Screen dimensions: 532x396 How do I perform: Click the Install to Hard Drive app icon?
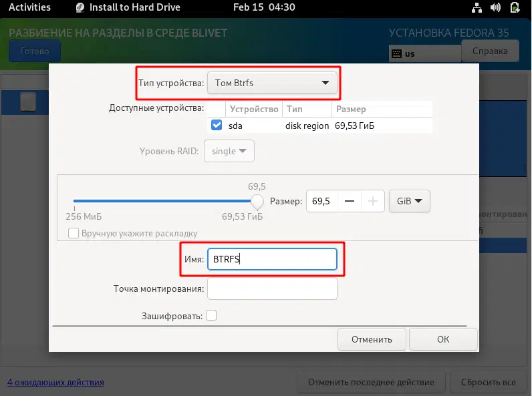80,7
